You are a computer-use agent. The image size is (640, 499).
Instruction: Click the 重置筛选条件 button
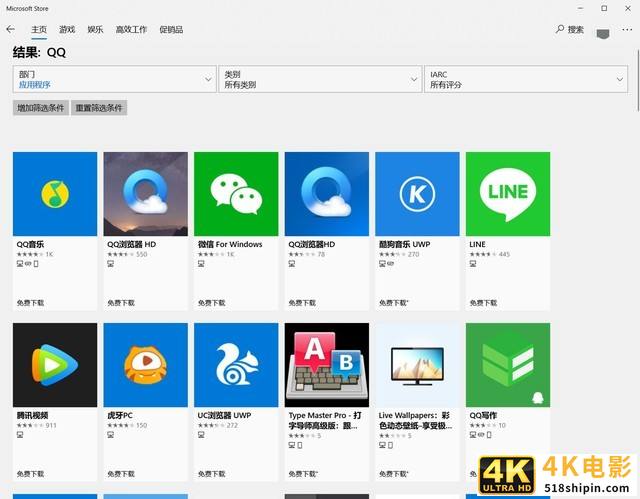[x=99, y=108]
